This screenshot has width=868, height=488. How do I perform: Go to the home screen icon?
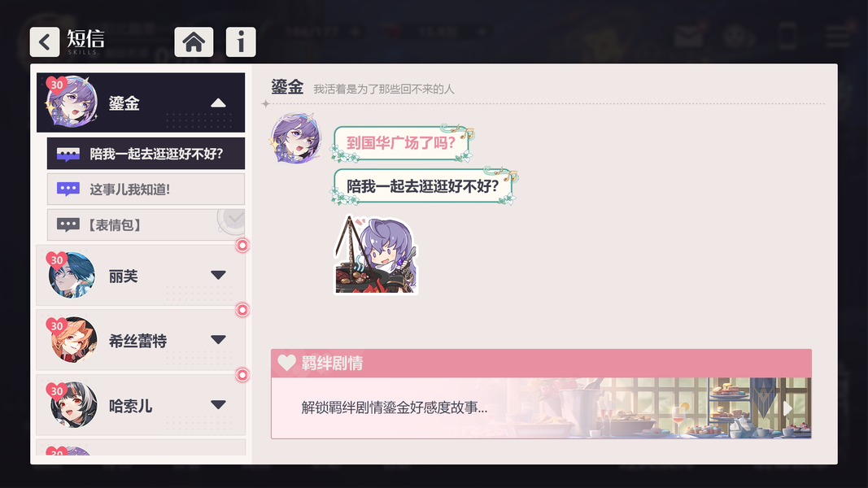[194, 41]
